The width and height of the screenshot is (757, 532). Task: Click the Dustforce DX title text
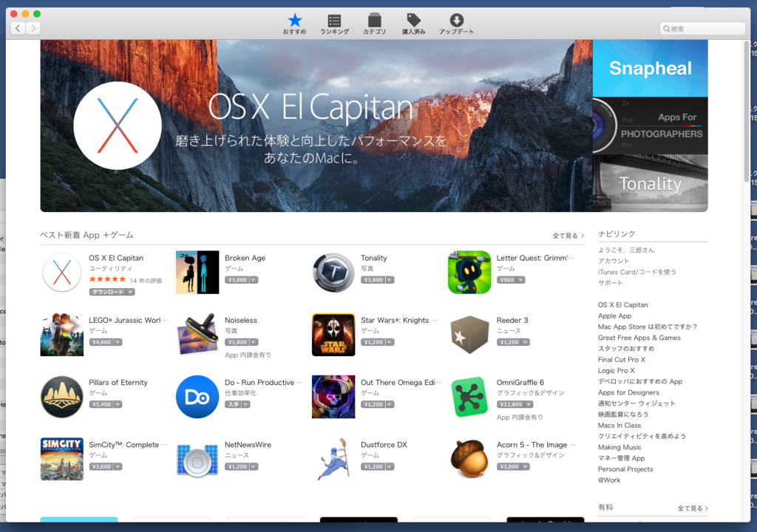pyautogui.click(x=384, y=445)
